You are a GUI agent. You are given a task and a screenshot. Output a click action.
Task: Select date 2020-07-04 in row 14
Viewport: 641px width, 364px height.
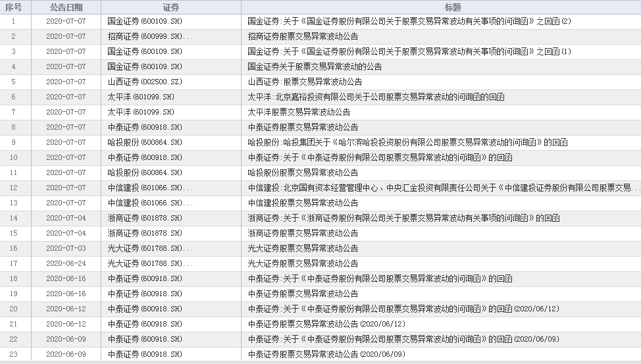66,218
